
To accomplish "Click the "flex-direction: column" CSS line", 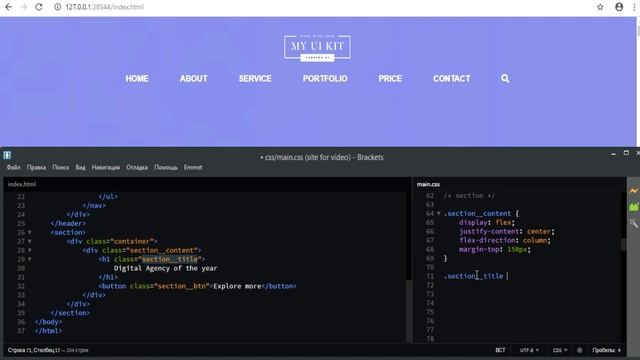I will pos(504,240).
